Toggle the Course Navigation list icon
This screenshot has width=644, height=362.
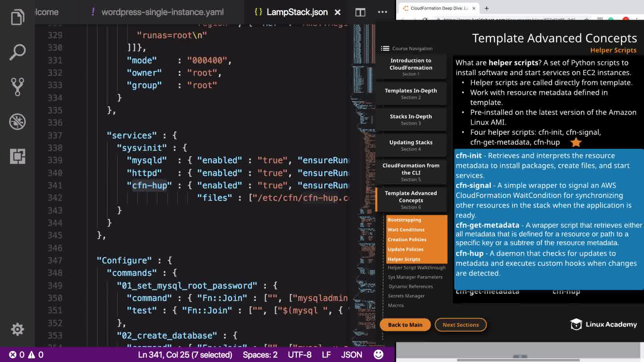[x=385, y=49]
